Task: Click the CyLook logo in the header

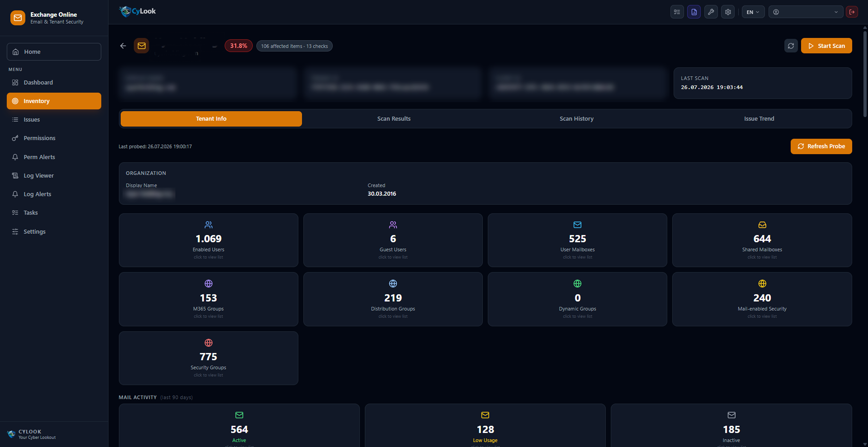Action: coord(138,11)
